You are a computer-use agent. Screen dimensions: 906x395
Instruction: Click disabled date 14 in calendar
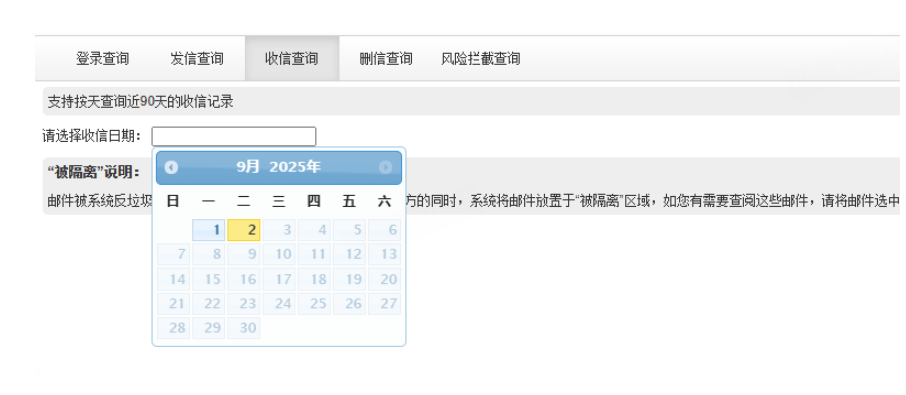(173, 279)
